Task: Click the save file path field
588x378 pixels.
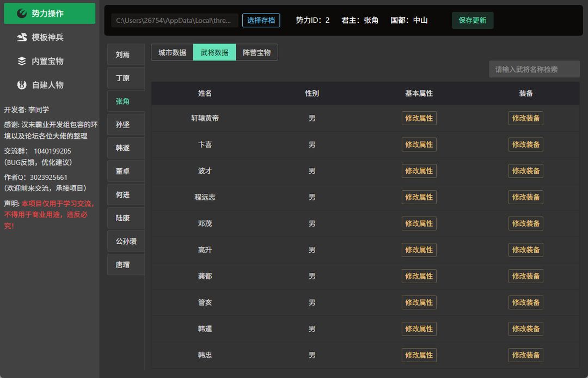Action: (x=175, y=20)
